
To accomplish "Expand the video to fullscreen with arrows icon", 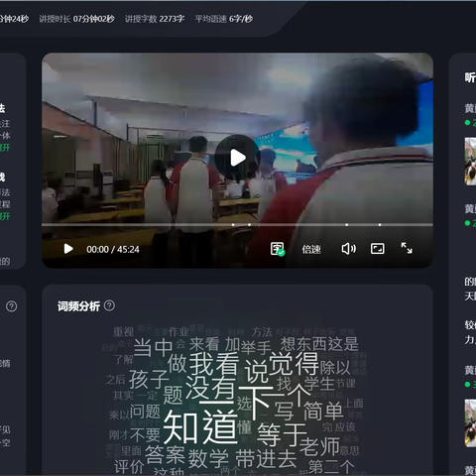I will 407,248.
